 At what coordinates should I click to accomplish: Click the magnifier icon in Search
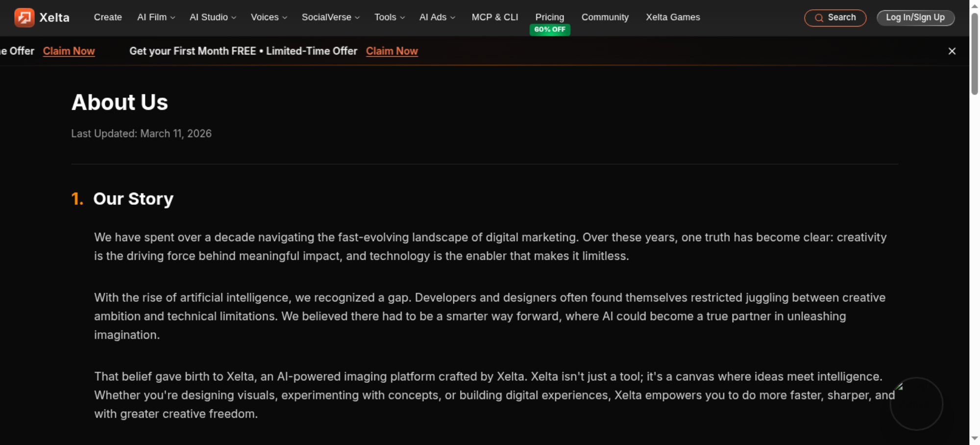coord(819,18)
